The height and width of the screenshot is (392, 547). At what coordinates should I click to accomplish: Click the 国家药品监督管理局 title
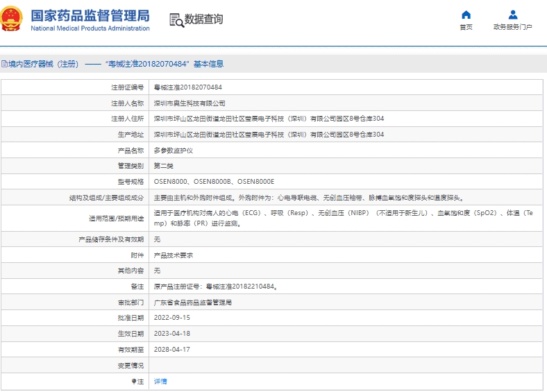(90, 16)
